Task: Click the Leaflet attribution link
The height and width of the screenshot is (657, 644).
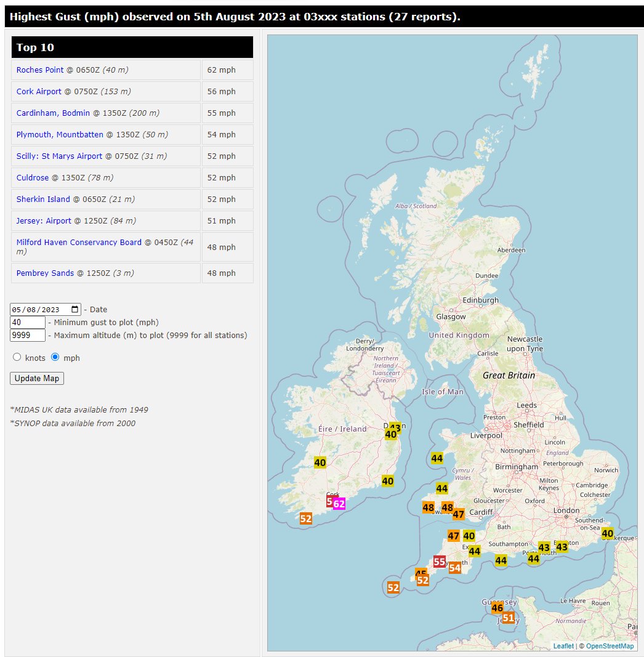Action: coord(563,646)
